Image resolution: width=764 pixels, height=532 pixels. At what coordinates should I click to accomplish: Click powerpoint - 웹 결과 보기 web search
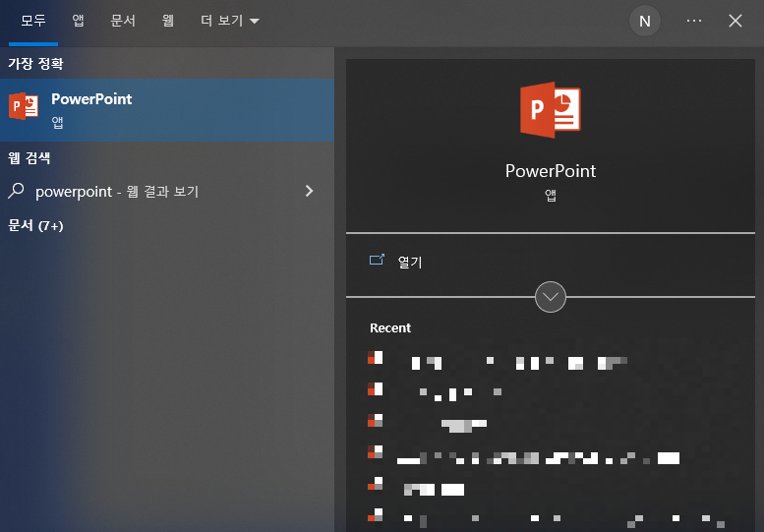tap(167, 191)
